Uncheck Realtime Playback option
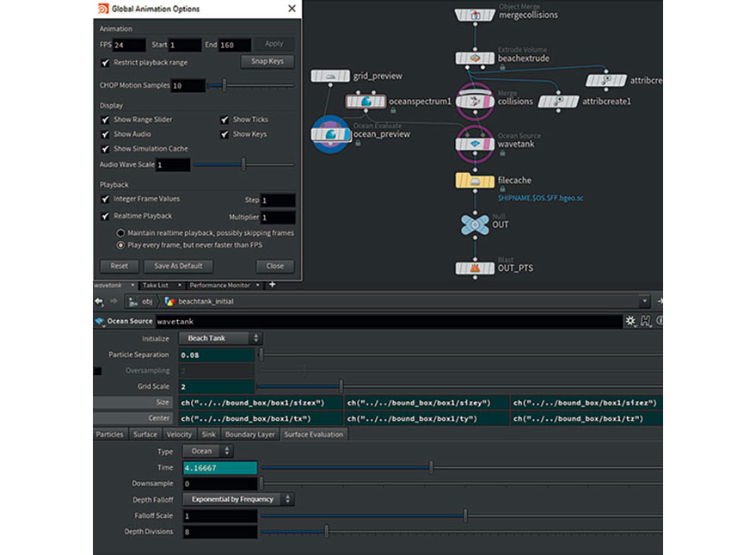The image size is (756, 555). 105,216
